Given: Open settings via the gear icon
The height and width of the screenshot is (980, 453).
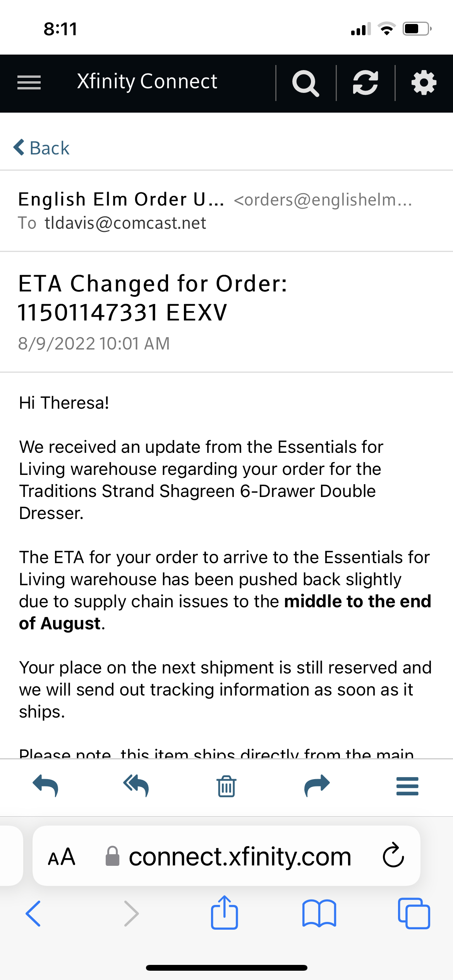Looking at the screenshot, I should 424,83.
